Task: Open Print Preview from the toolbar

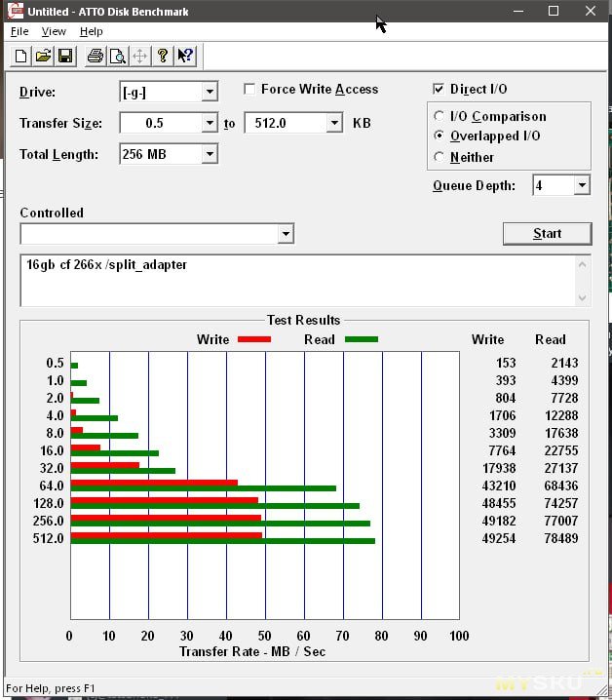Action: [x=117, y=56]
